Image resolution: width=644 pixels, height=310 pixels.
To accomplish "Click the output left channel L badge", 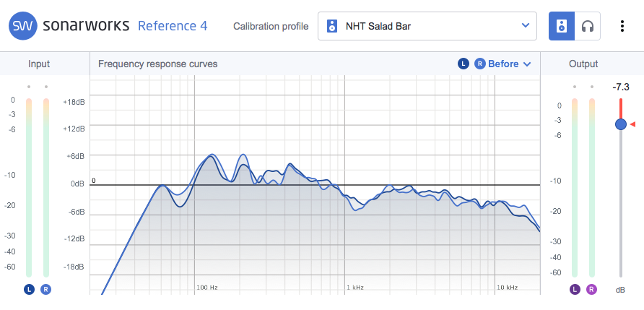I will point(575,289).
